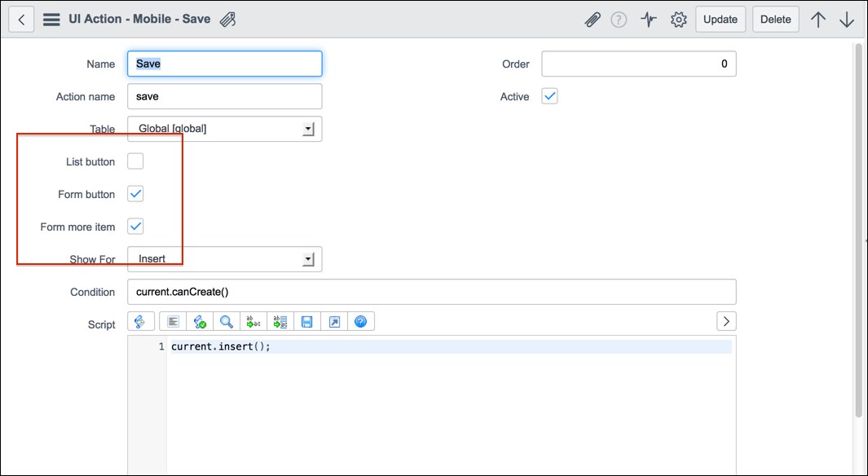
Task: Click the UI Action - Mobile - Save title
Action: pyautogui.click(x=139, y=19)
